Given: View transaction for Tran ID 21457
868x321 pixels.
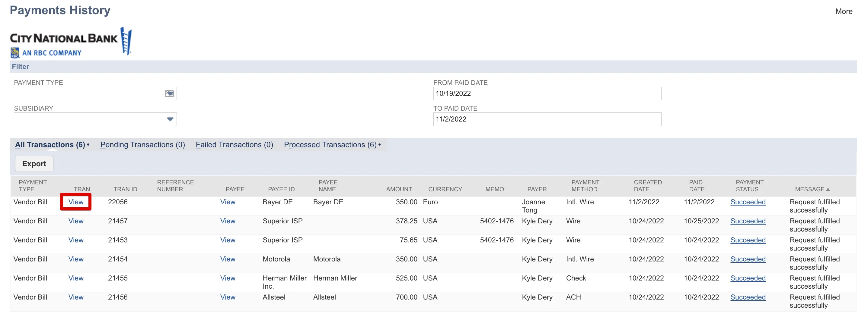Looking at the screenshot, I should click(x=76, y=221).
